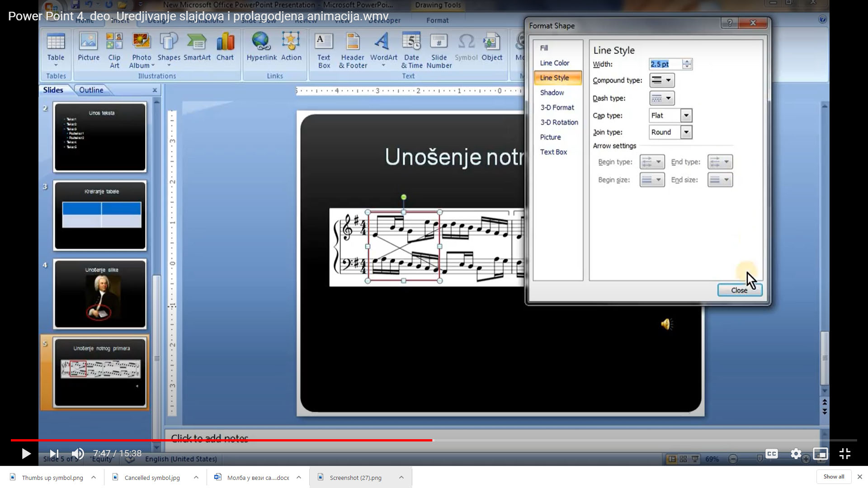Image resolution: width=868 pixels, height=488 pixels.
Task: Click the green rotation handle
Action: click(x=404, y=197)
